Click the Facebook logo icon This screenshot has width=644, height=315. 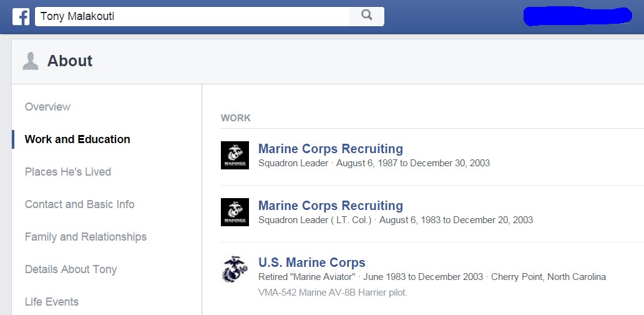(x=21, y=16)
